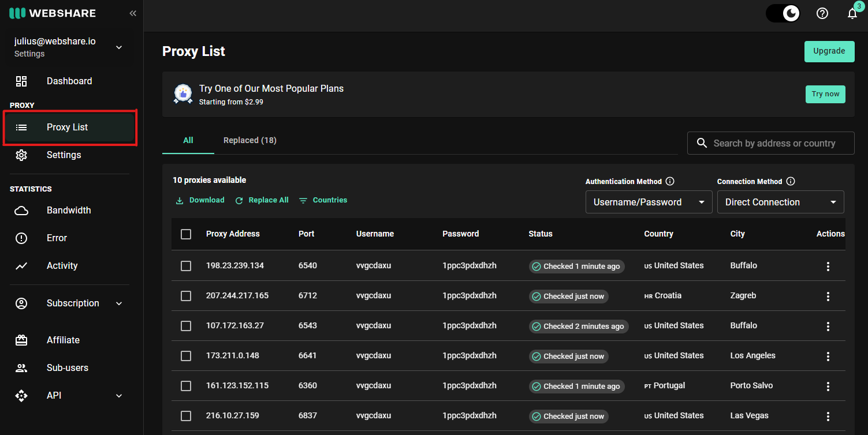
Task: Click the Croatia country cell
Action: point(663,296)
